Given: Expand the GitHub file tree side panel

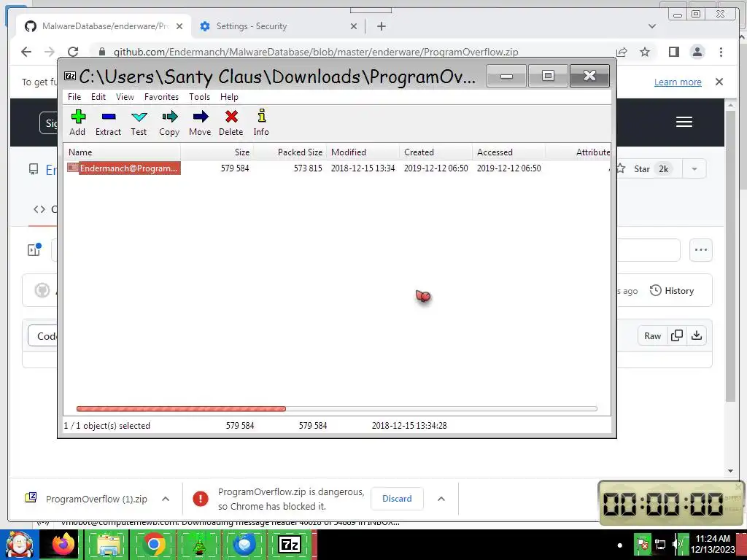Looking at the screenshot, I should [34, 249].
